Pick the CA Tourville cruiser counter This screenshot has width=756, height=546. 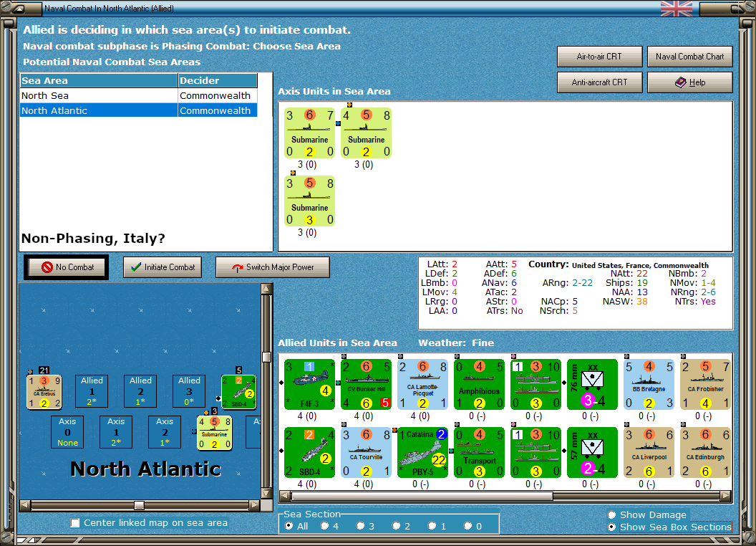[366, 452]
